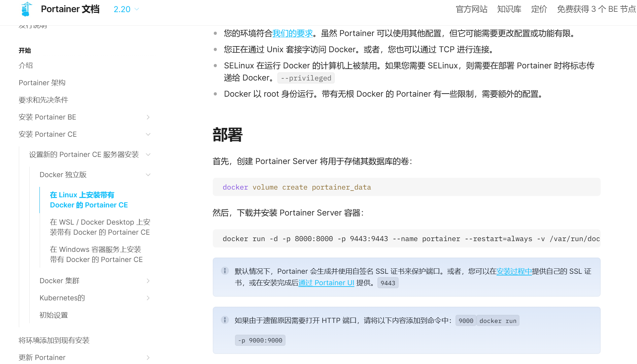This screenshot has width=637, height=364.
Task: Expand the 安装 Portainer BE section
Action: click(x=148, y=117)
